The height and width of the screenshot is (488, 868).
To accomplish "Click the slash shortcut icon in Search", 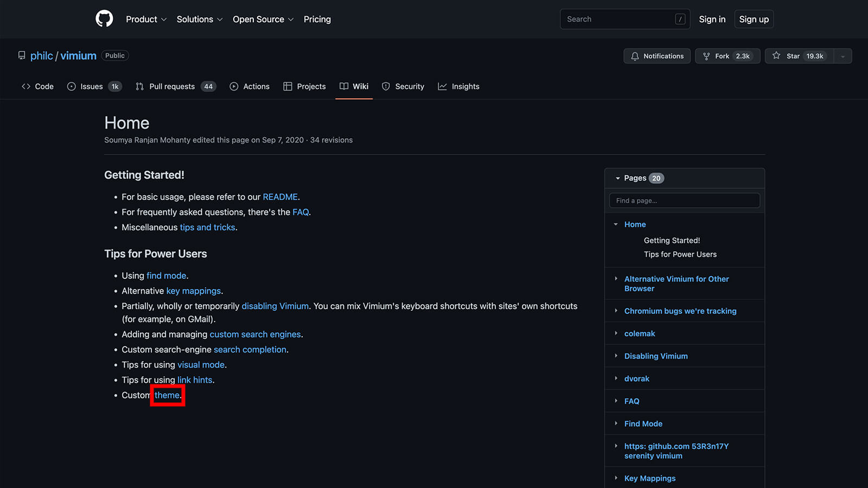I will (x=680, y=19).
